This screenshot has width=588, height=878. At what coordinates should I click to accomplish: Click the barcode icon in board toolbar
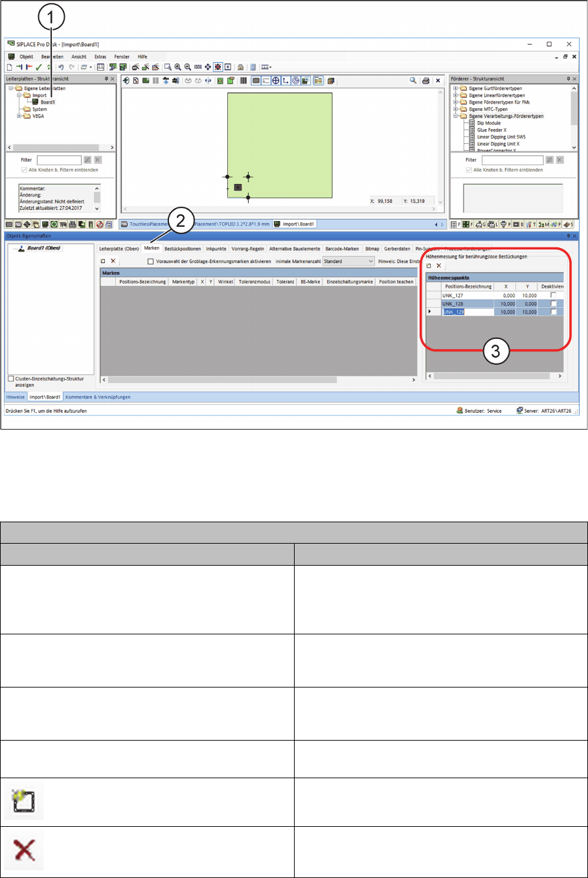243,81
